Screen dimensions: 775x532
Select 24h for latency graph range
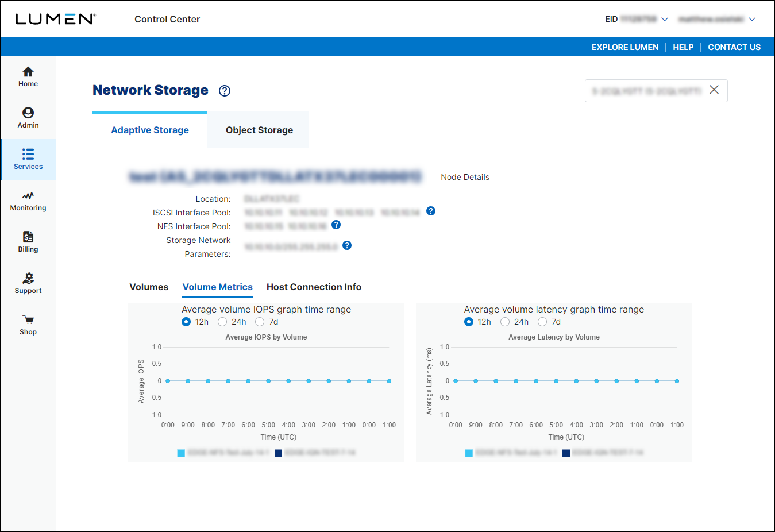[505, 322]
